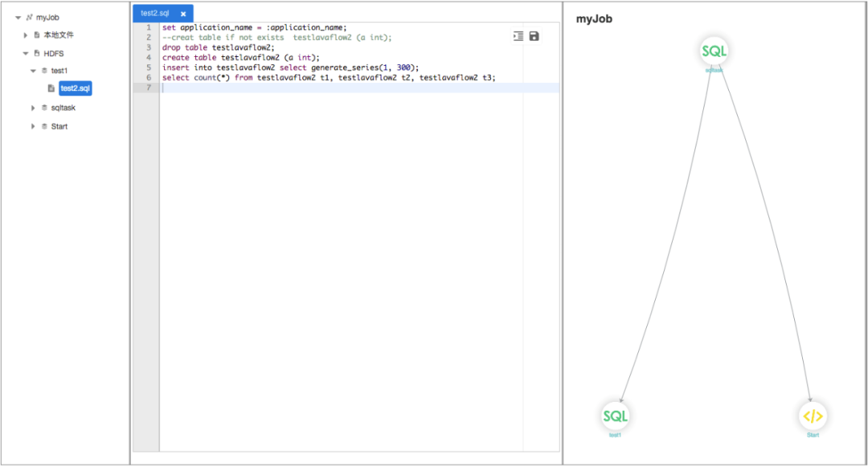The width and height of the screenshot is (868, 467).
Task: Expand the sqltask tree node
Action: click(33, 108)
